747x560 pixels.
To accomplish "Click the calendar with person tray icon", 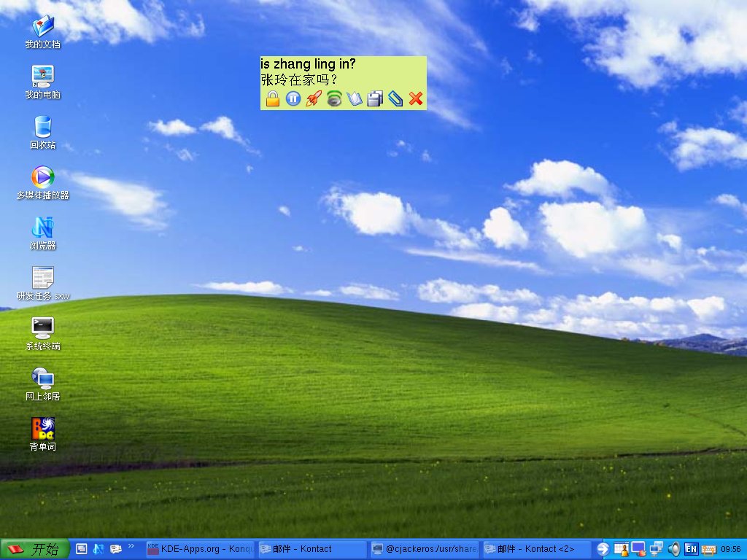I will pyautogui.click(x=622, y=549).
